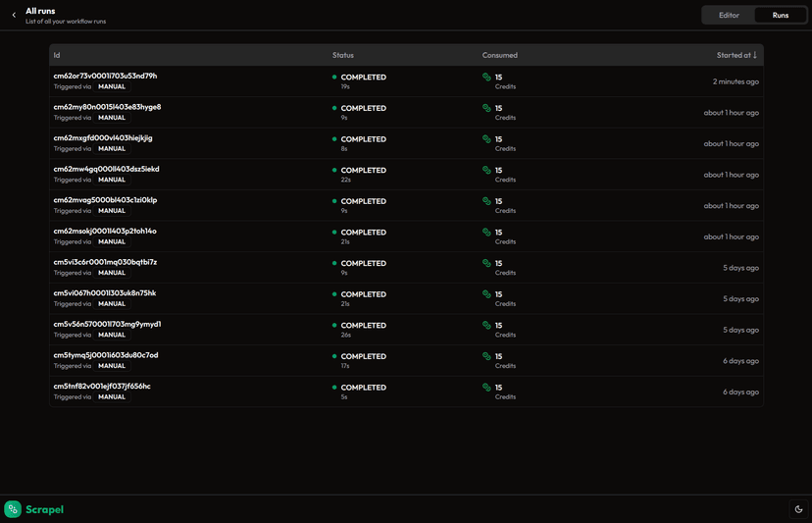Viewport: 812px width, 523px height.
Task: Click credits icon for run cm5vi067h0001l303uk8n75hk
Action: (x=486, y=294)
